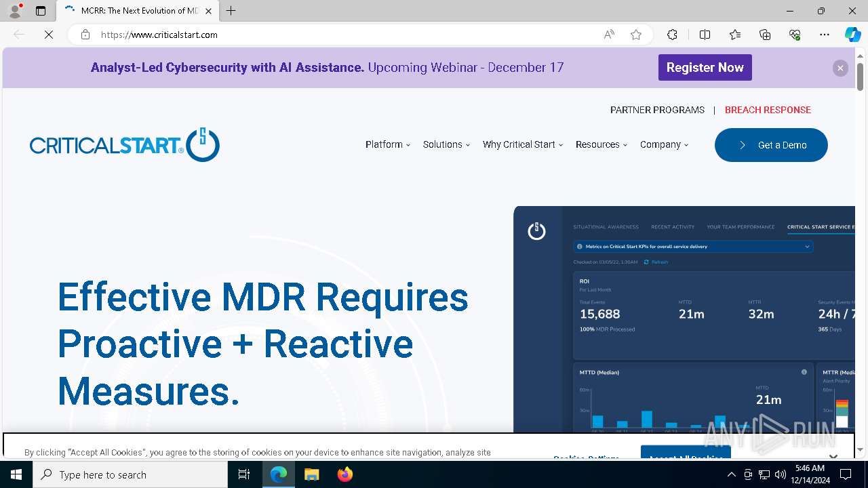Click the MTTD (Median) info icon

[x=804, y=372]
